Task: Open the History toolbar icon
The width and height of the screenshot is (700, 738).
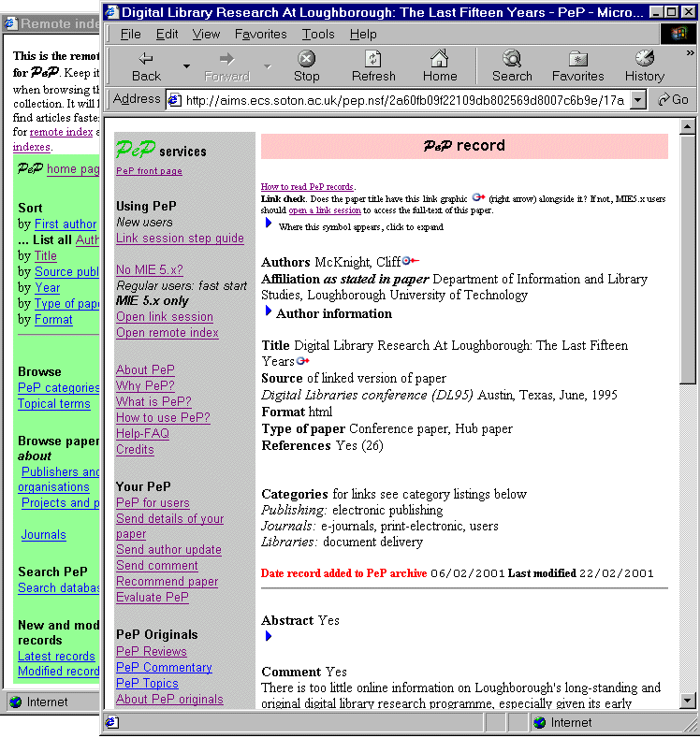Action: point(644,59)
